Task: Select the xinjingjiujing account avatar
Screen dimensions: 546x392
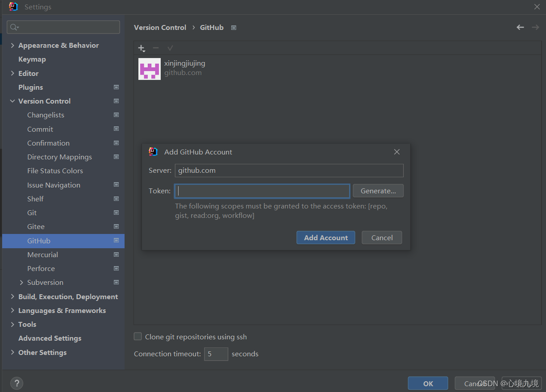Action: pos(150,69)
